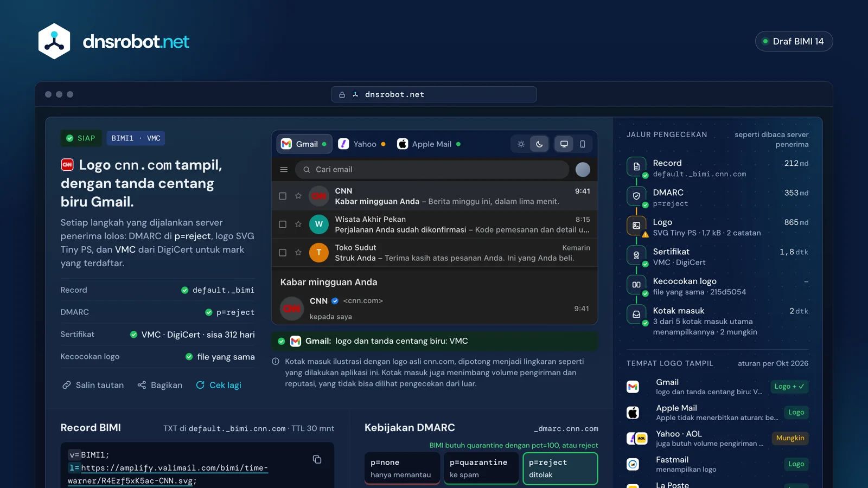This screenshot has height=488, width=868.
Task: Click the Logo + ✓ badge for Gmail
Action: 789,387
